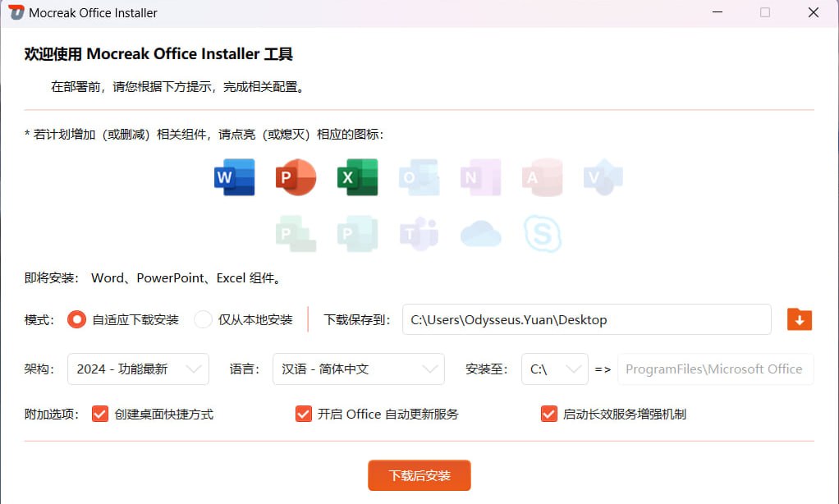This screenshot has width=839, height=504.
Task: Click the heading 欢迎使用 Mocreak Office Installer 工具
Action: [158, 54]
